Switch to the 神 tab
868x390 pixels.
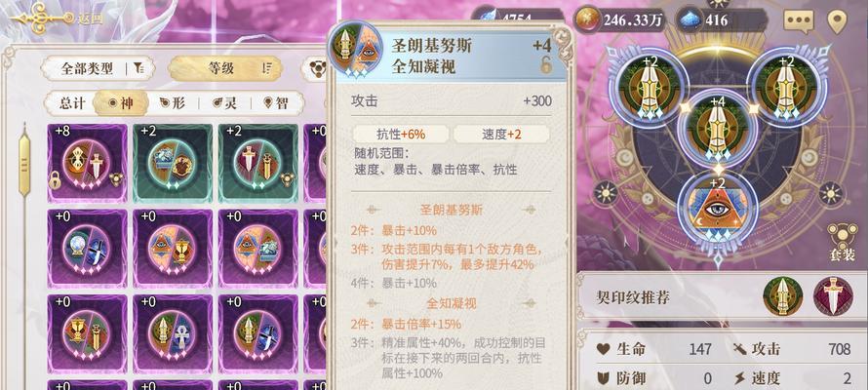(121, 103)
